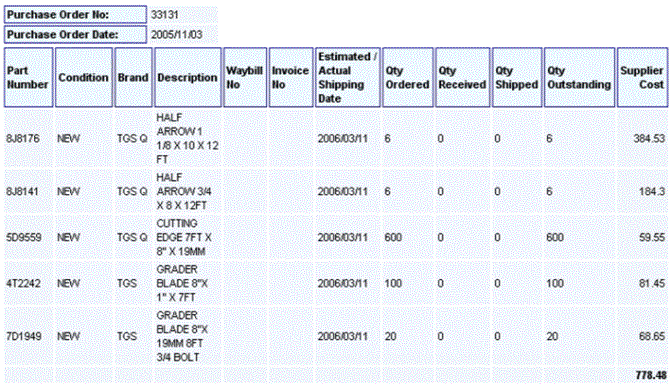Select the HALF ARROW 1 1/8 X 10 X 12 FT description
672x388 pixels.
coord(187,138)
